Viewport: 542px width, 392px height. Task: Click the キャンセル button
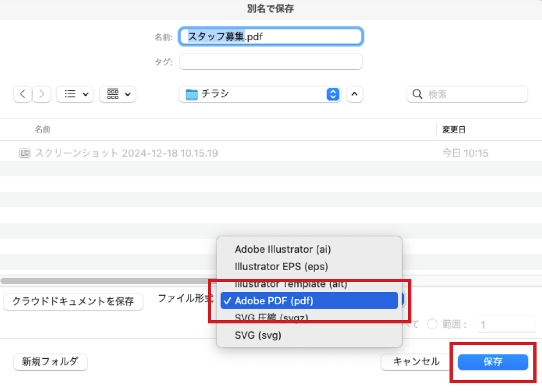[x=415, y=362]
